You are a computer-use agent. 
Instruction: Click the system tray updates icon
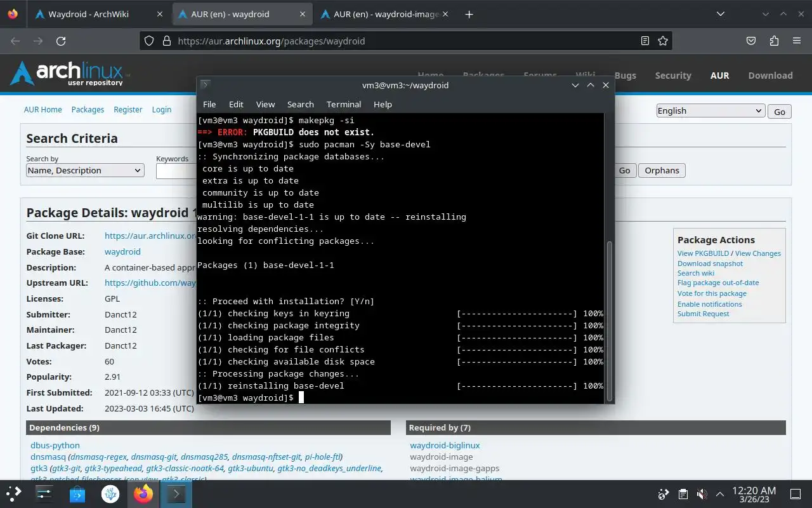click(664, 494)
